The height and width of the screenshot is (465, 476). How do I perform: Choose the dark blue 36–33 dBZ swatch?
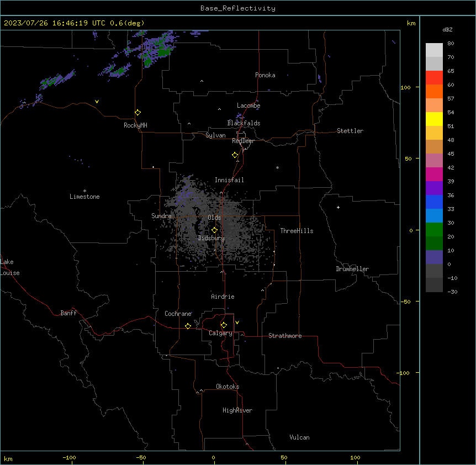click(434, 202)
